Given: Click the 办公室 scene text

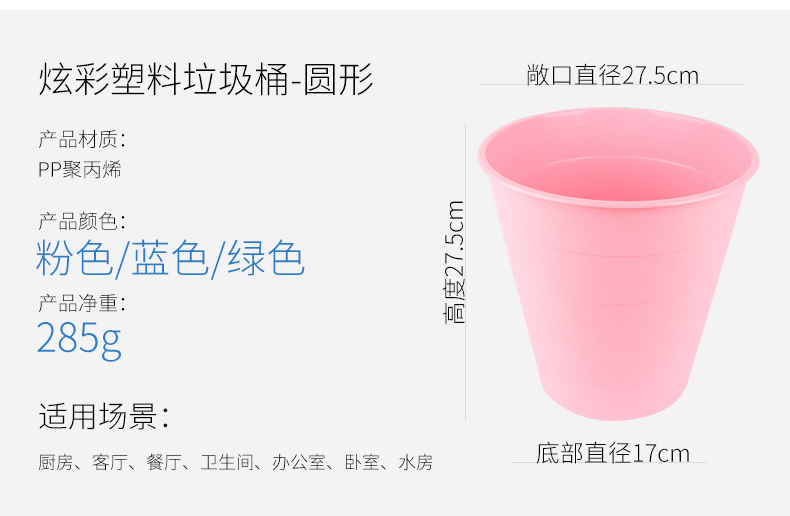Looking at the screenshot, I should pos(299,462).
